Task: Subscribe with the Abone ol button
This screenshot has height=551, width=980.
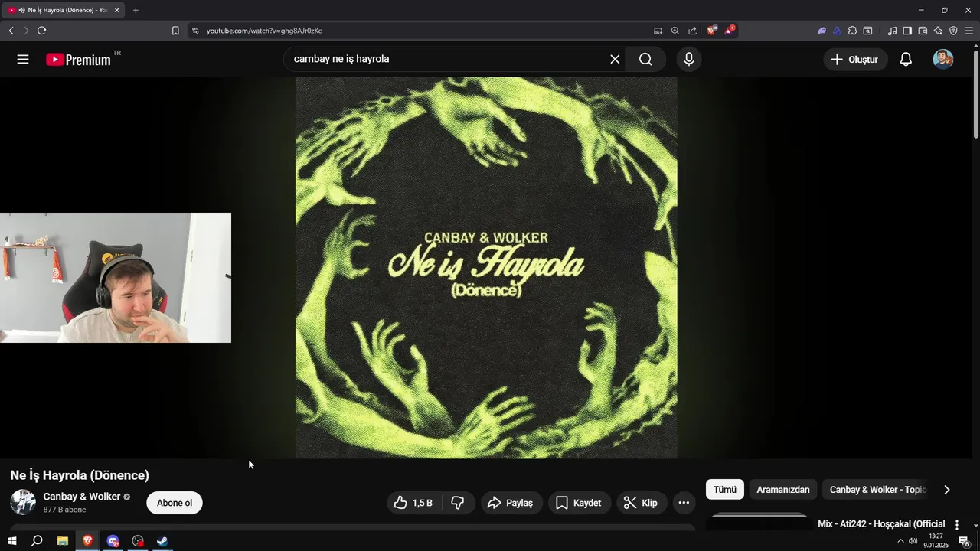Action: coord(175,503)
